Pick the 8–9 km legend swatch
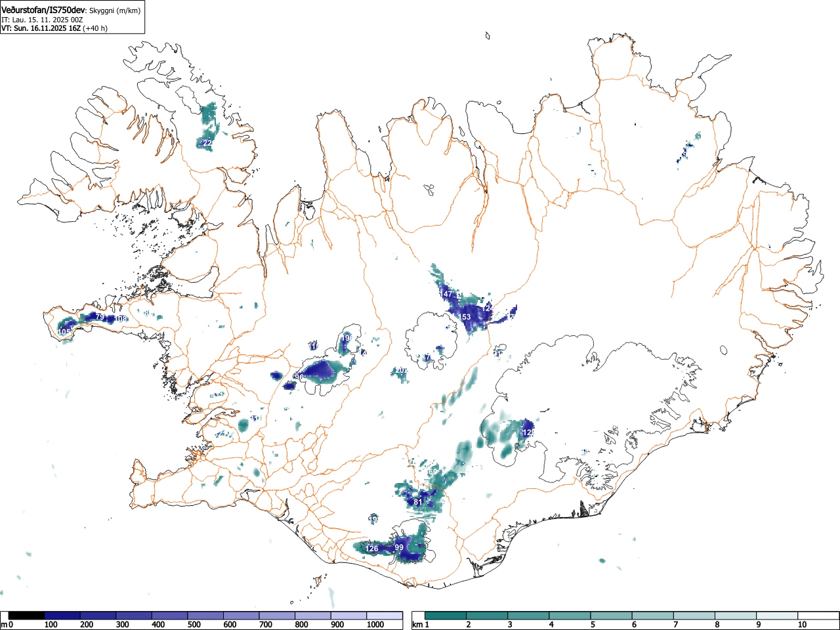This screenshot has width=840, height=630. coord(736,616)
